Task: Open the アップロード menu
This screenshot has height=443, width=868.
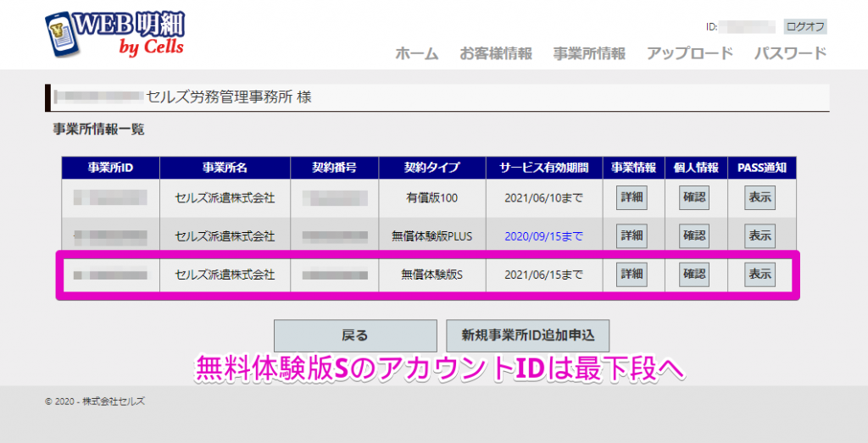Action: point(690,53)
